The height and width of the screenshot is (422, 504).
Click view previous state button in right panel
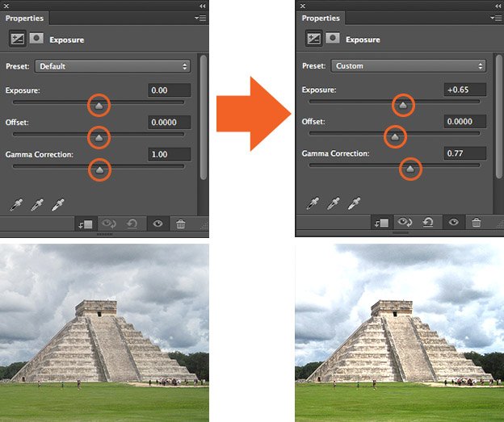(405, 223)
